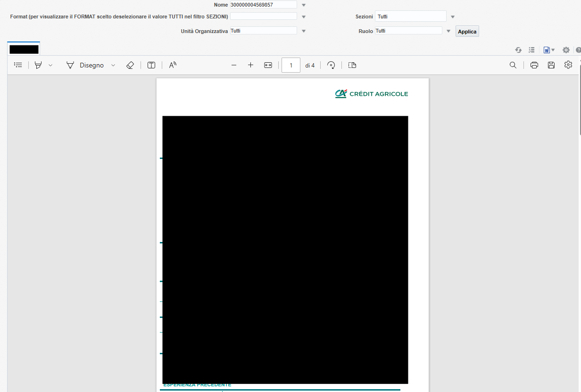The image size is (581, 392).
Task: Refresh the report output
Action: click(x=518, y=50)
